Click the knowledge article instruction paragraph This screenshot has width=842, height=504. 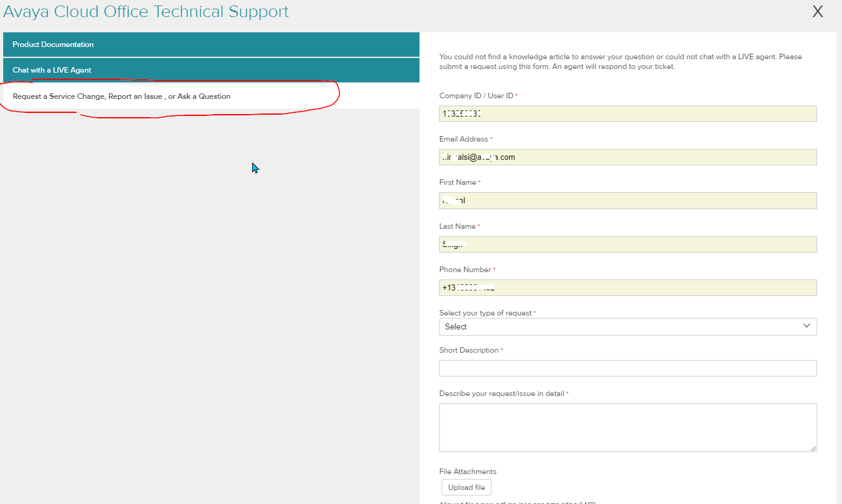point(621,62)
